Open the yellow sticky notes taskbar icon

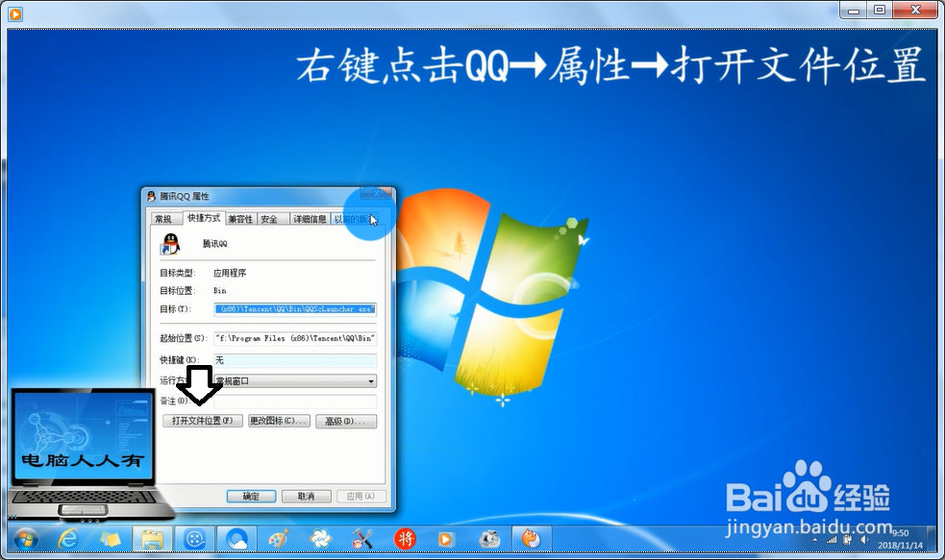[x=111, y=539]
